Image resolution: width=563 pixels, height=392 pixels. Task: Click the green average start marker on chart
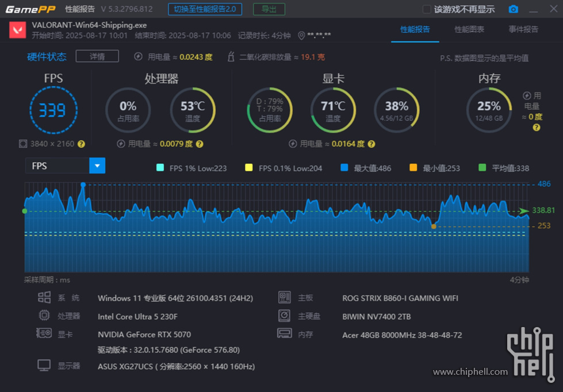click(25, 211)
